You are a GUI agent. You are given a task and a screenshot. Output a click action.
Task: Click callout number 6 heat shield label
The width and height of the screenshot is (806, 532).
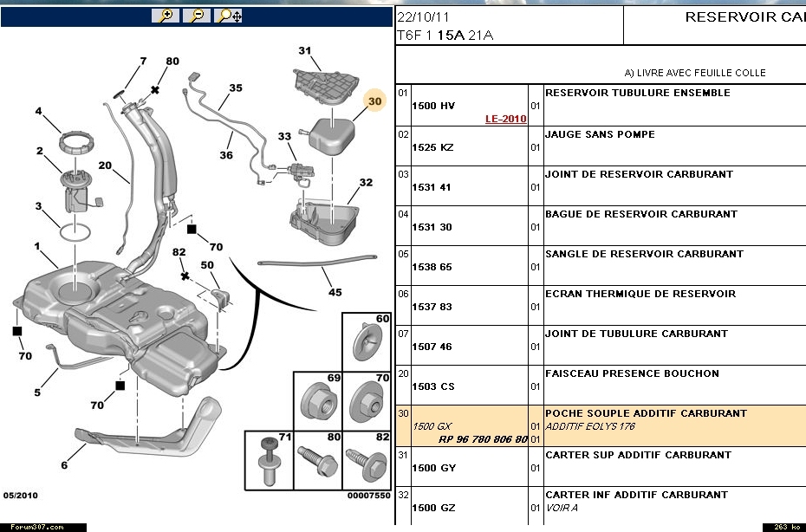(63, 465)
